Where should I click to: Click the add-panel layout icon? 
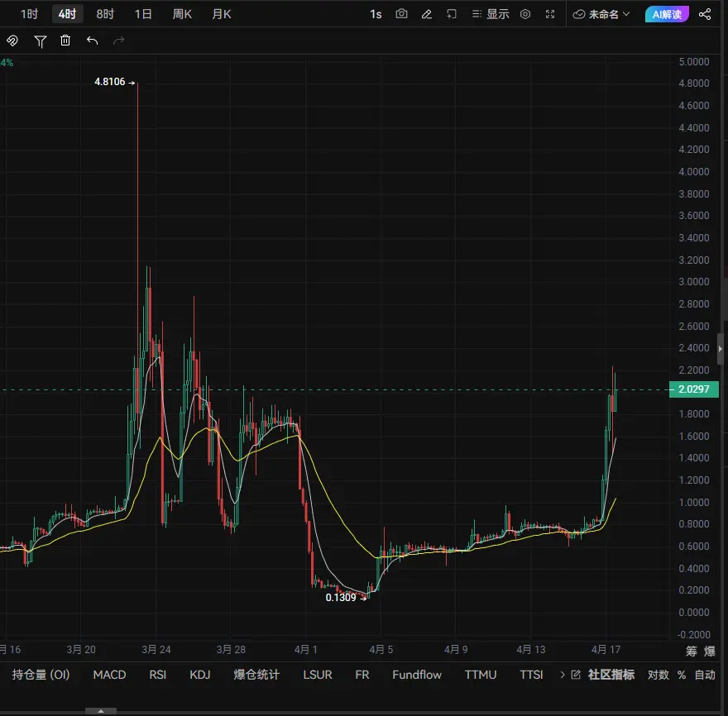point(452,14)
